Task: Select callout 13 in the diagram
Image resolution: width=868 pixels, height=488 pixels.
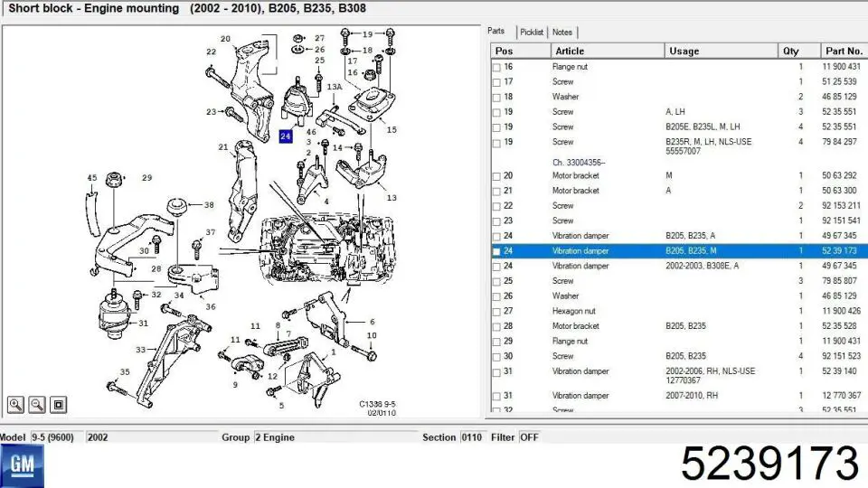Action: 392,198
